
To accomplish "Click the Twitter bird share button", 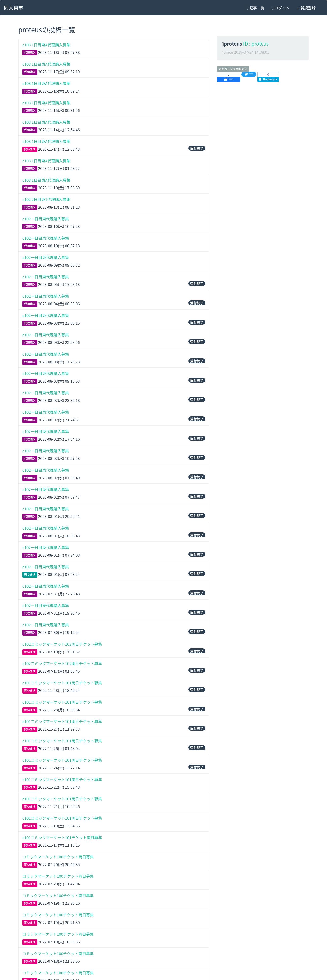I will 249,74.
